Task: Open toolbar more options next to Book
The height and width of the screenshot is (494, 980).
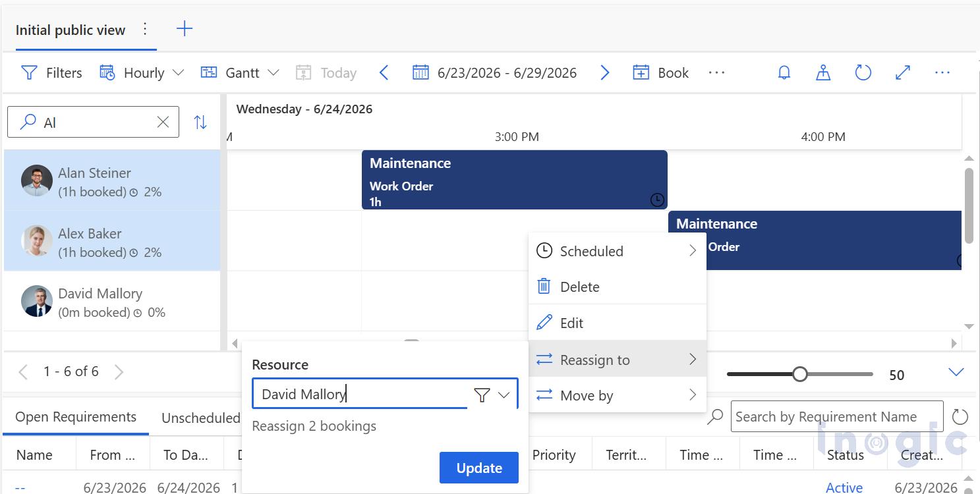Action: [716, 72]
